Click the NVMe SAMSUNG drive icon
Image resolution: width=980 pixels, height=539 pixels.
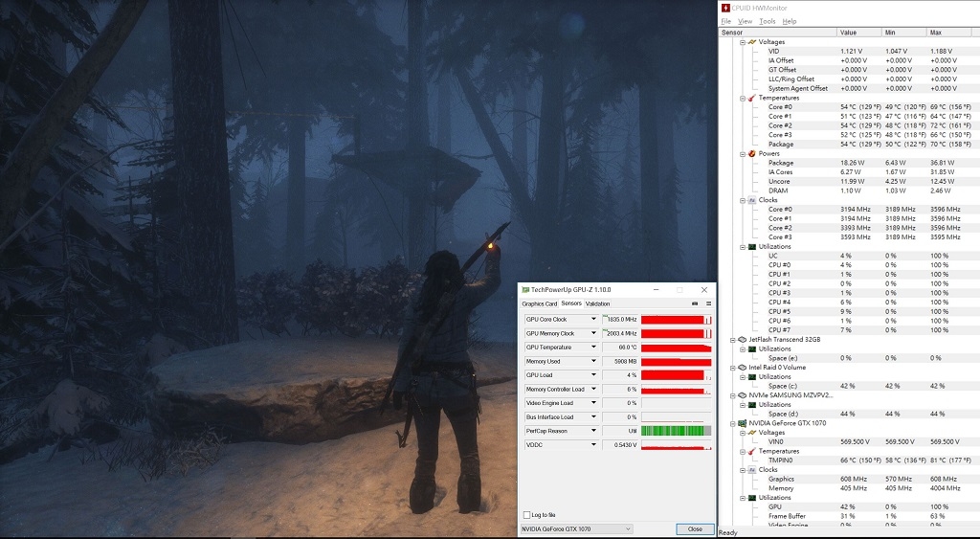(x=742, y=395)
